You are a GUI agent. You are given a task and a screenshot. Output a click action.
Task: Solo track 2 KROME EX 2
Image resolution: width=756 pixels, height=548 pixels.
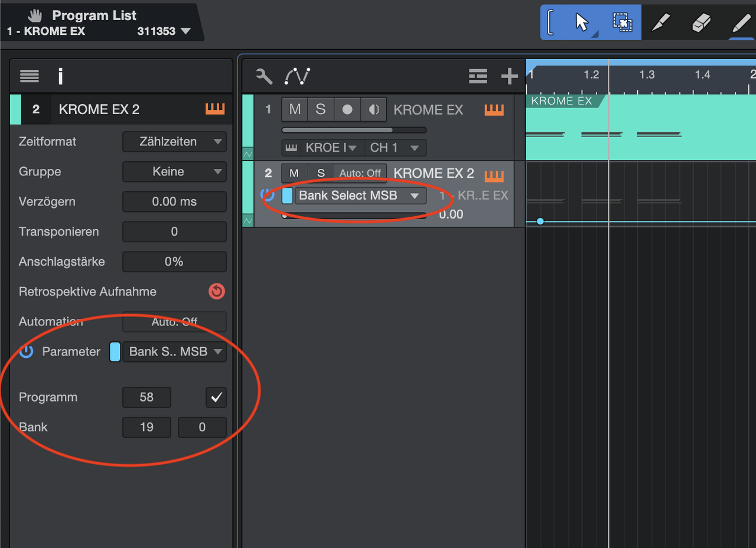[321, 173]
